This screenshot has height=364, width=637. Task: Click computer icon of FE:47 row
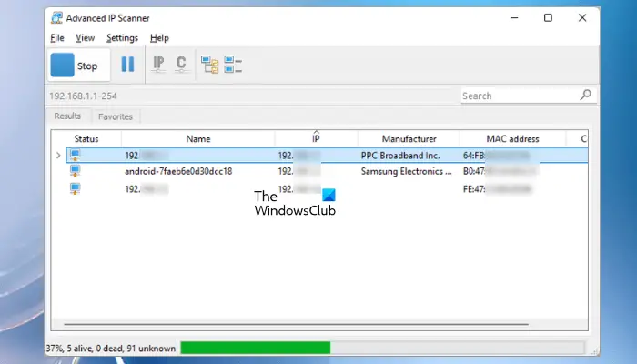(x=75, y=189)
